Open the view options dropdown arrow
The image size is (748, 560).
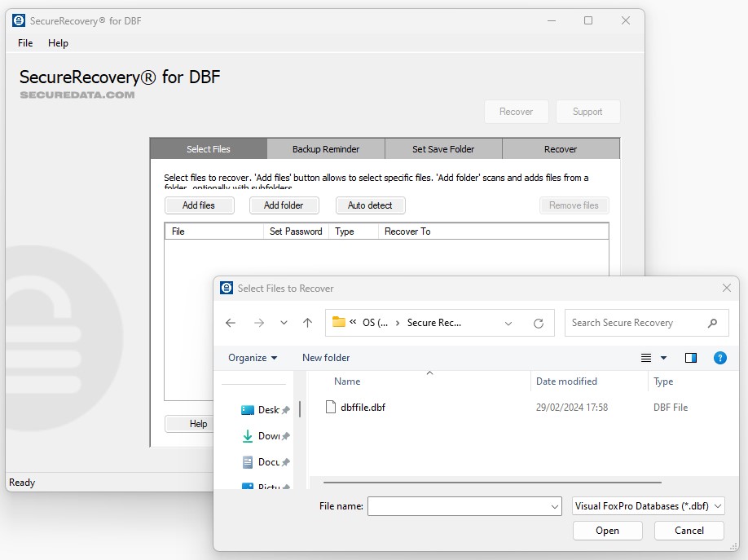(663, 358)
